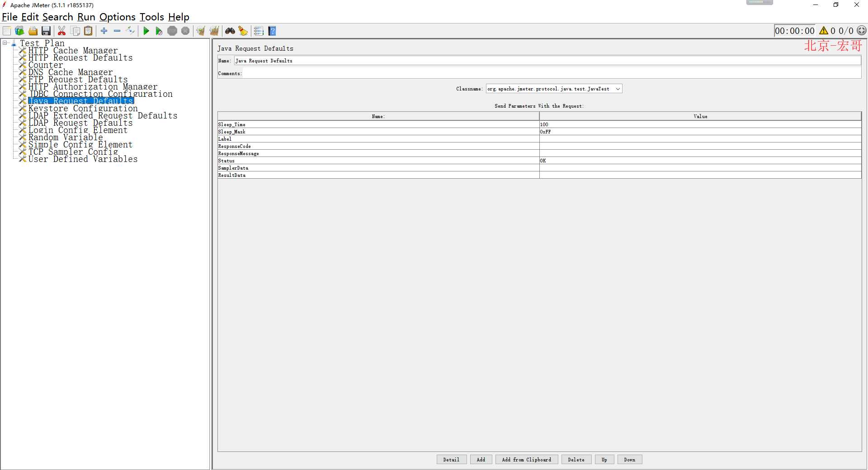
Task: Open the Templates icon in toolbar
Action: point(19,31)
